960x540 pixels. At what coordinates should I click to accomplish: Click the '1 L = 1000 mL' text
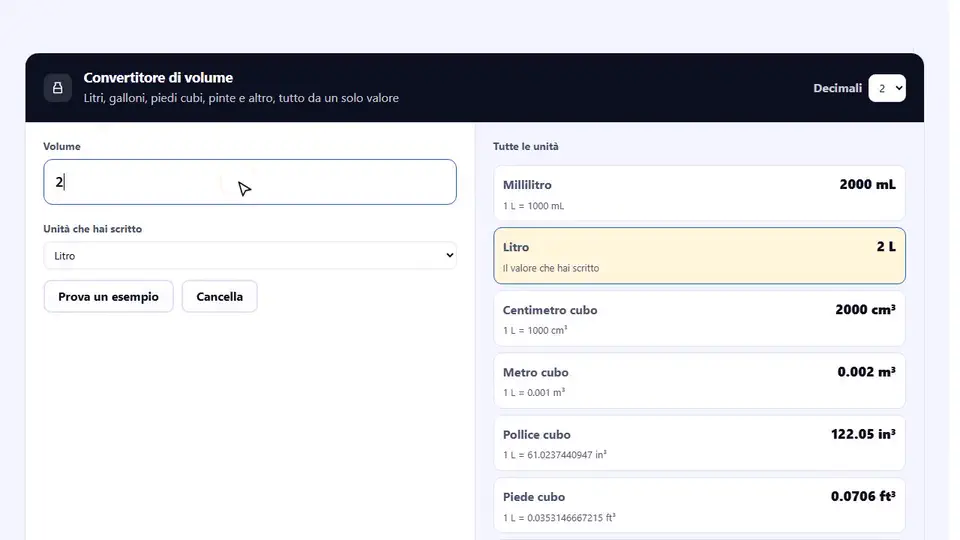click(533, 206)
